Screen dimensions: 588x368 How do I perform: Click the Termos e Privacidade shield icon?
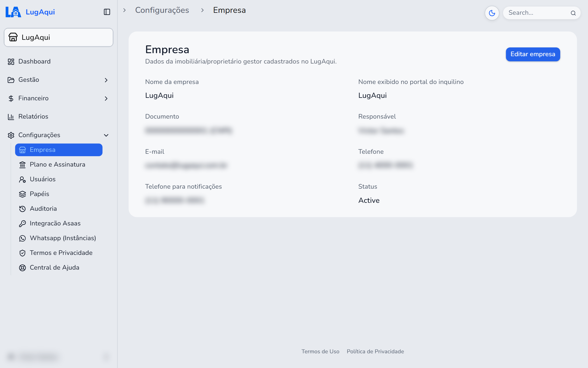pyautogui.click(x=22, y=253)
